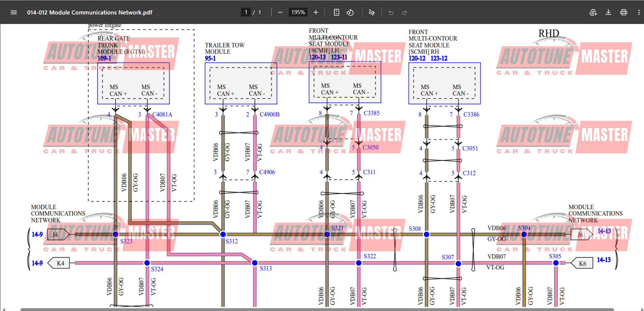Follow the 109-1 link under RGTM

pos(104,58)
